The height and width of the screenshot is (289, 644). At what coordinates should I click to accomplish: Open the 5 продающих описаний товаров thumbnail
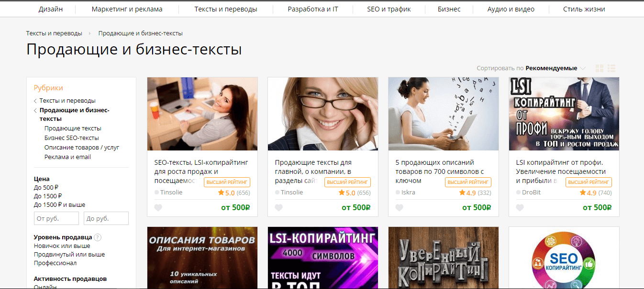(x=444, y=114)
